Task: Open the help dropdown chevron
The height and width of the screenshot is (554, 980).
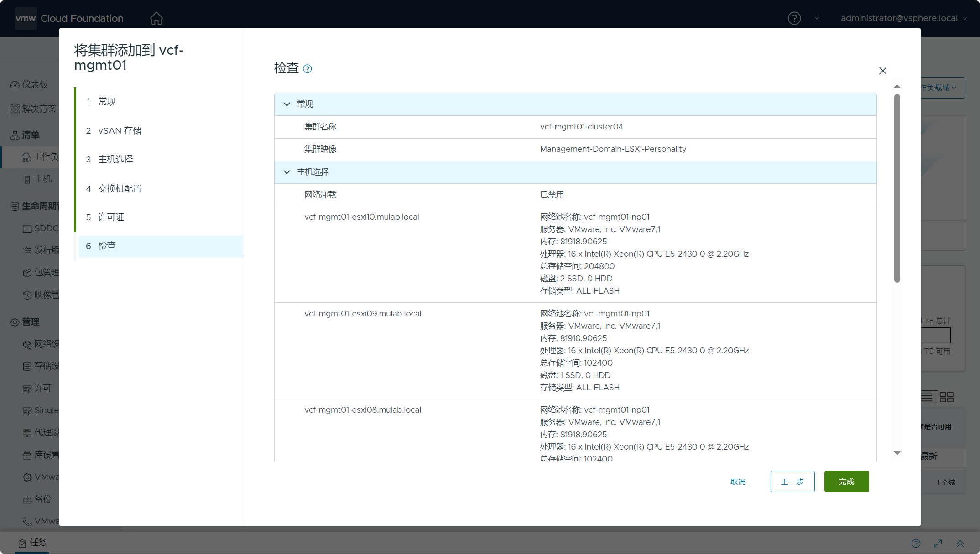Action: [817, 18]
